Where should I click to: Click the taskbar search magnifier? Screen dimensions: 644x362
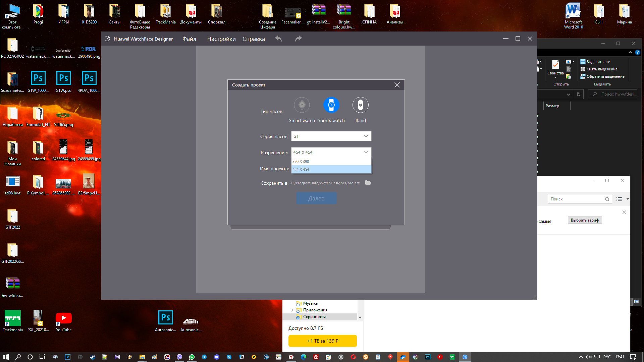[x=18, y=357]
